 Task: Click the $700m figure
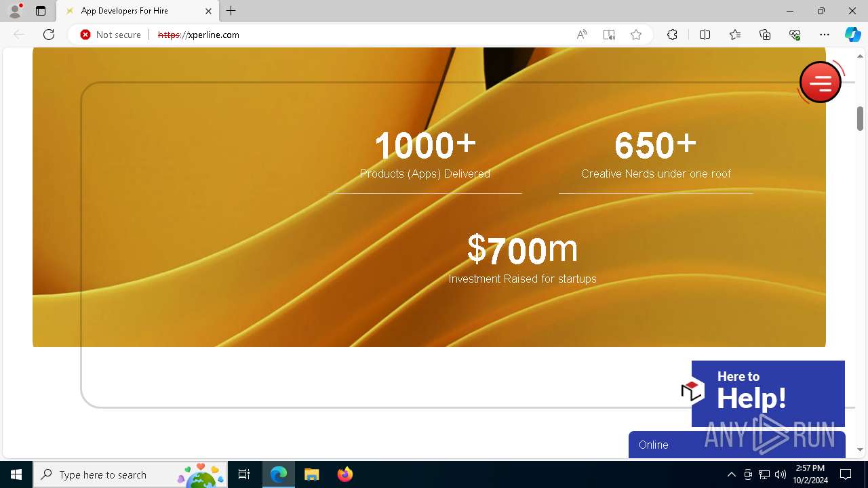click(x=522, y=249)
